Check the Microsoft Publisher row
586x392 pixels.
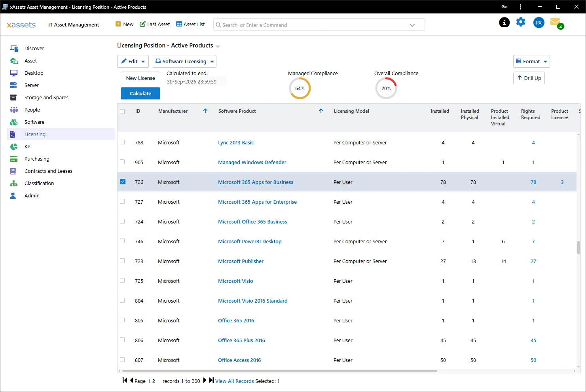click(x=122, y=261)
